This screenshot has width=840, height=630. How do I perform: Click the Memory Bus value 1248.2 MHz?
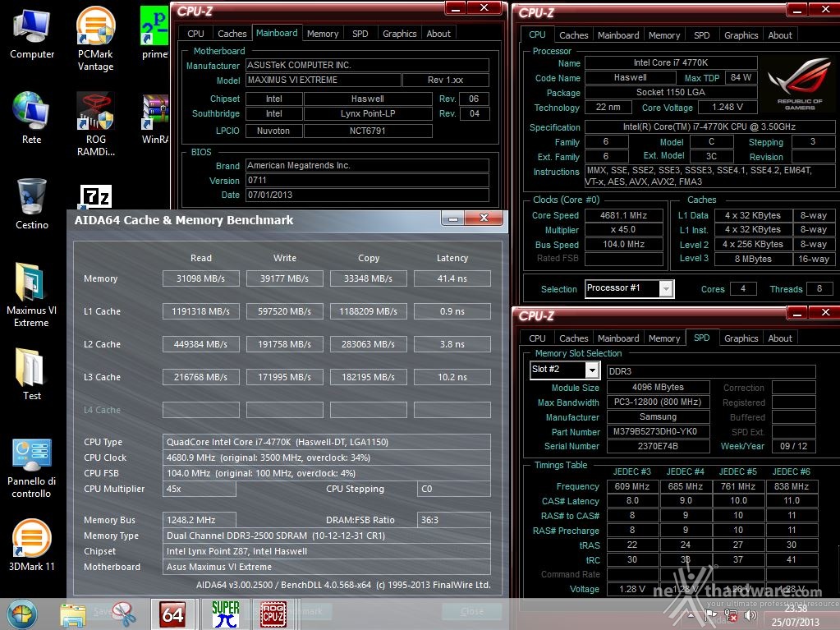pos(199,520)
